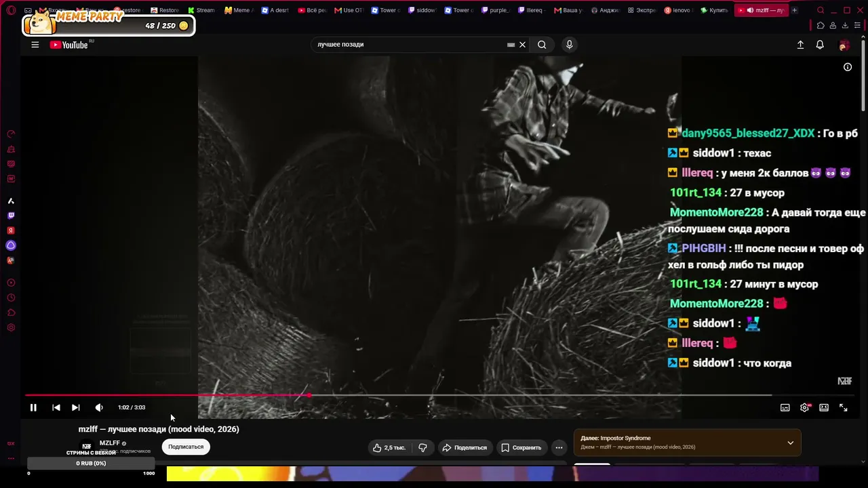Switch to the Stream browser tab

tap(201, 10)
